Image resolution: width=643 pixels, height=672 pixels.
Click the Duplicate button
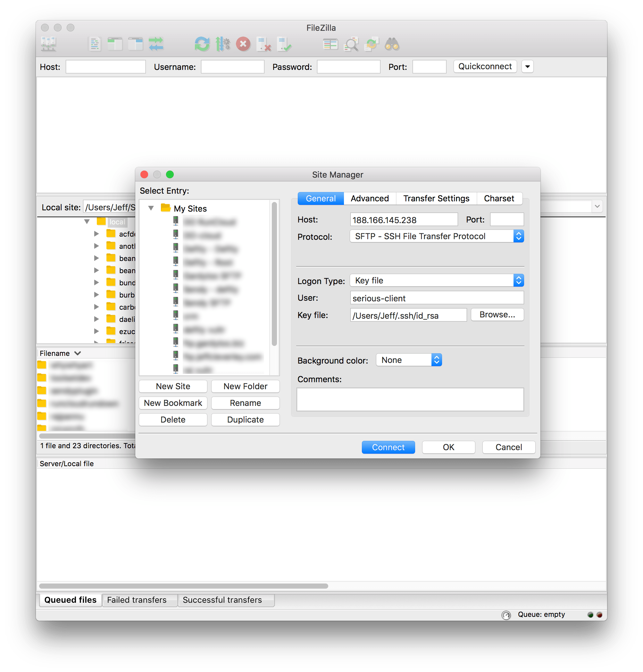[x=246, y=420]
